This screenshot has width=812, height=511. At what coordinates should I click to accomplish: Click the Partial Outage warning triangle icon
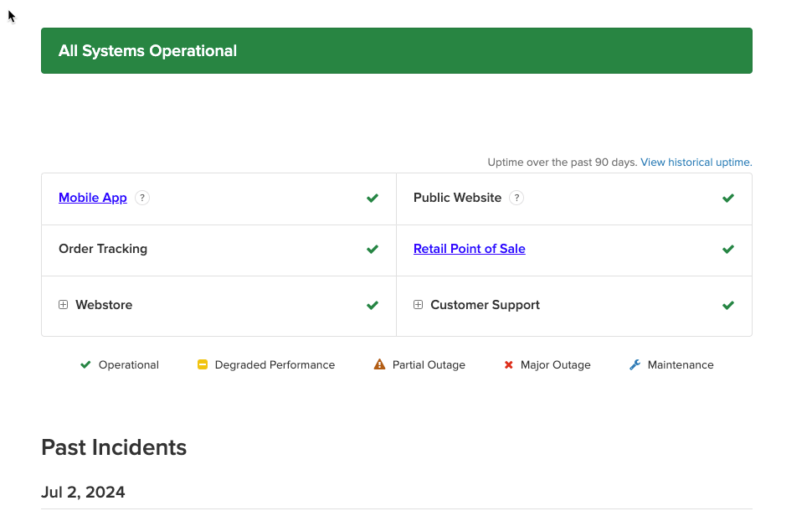(x=379, y=364)
